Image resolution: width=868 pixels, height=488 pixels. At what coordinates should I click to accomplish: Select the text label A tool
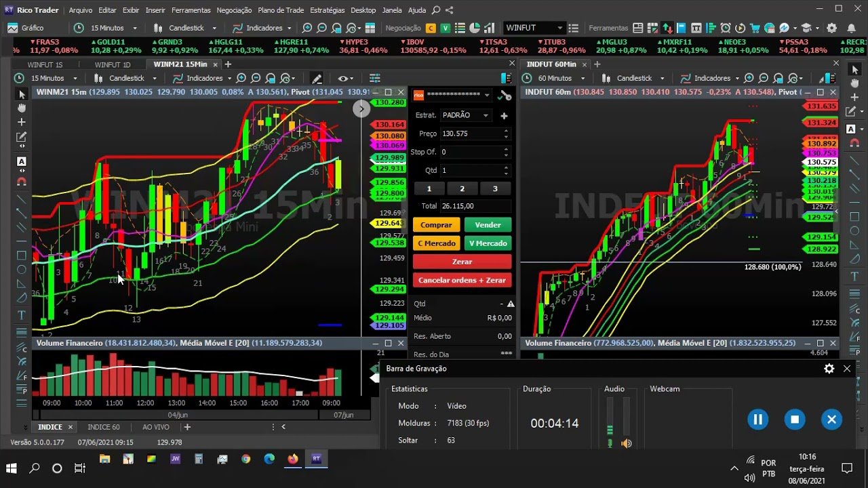22,161
